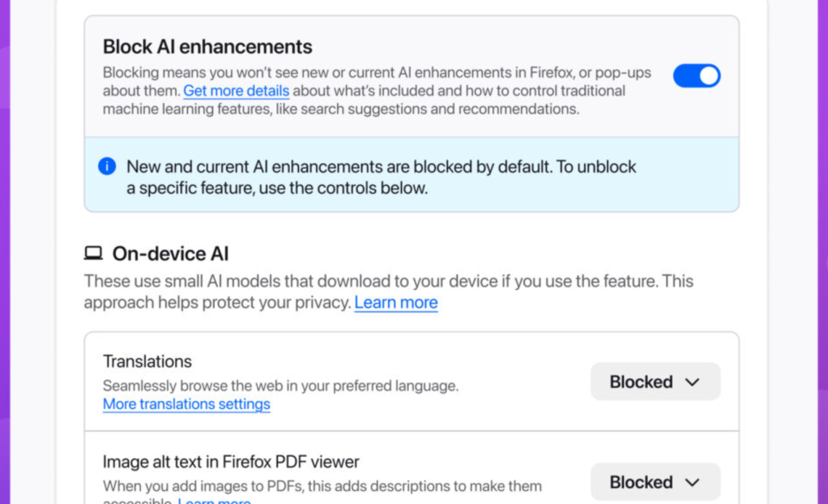Click the When you add images description

(x=322, y=486)
